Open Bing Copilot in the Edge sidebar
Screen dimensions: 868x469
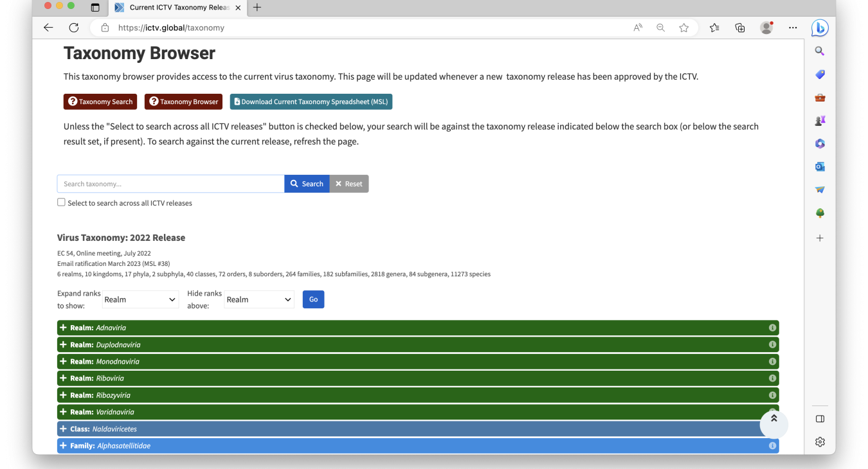tap(819, 28)
